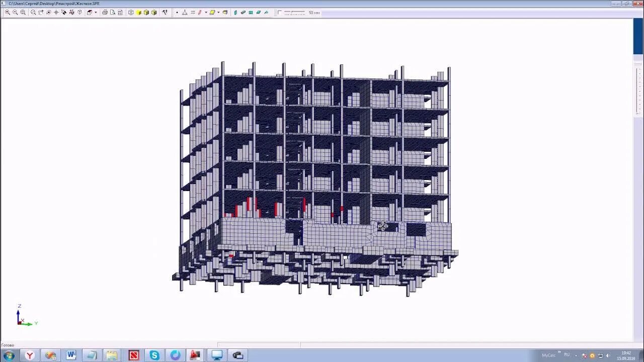The image size is (644, 362).
Task: Show hidden system tray icons arrow
Action: click(x=576, y=356)
